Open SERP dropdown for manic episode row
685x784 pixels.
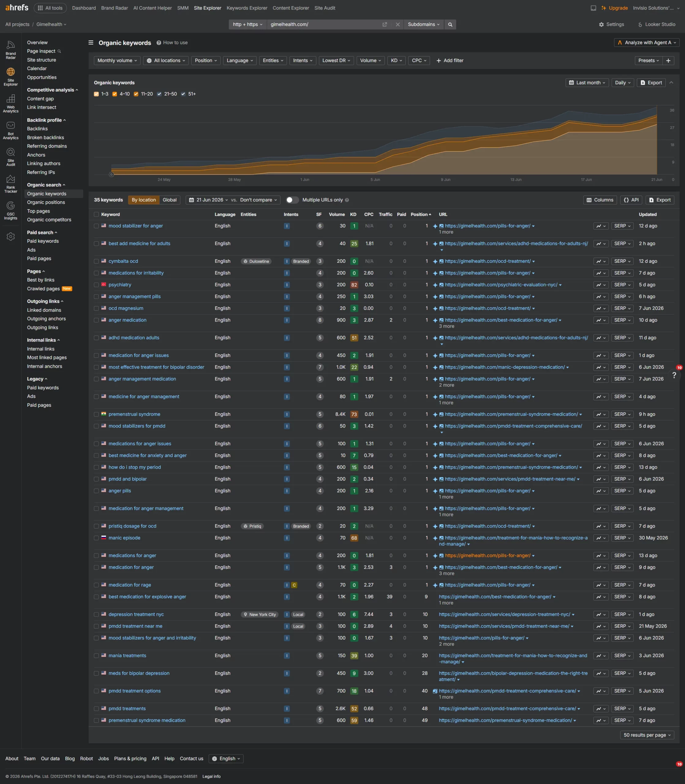click(622, 538)
